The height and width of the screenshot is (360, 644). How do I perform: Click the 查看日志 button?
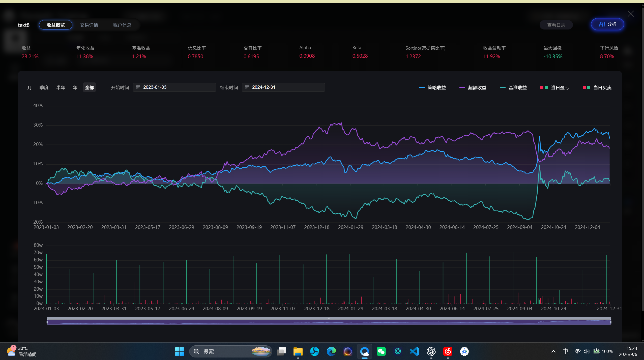[556, 25]
